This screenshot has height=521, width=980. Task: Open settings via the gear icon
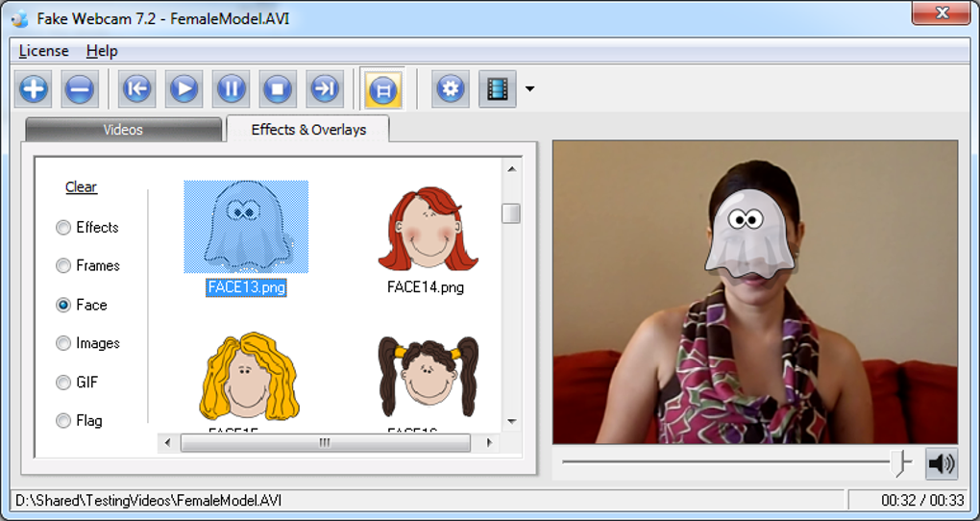[450, 88]
